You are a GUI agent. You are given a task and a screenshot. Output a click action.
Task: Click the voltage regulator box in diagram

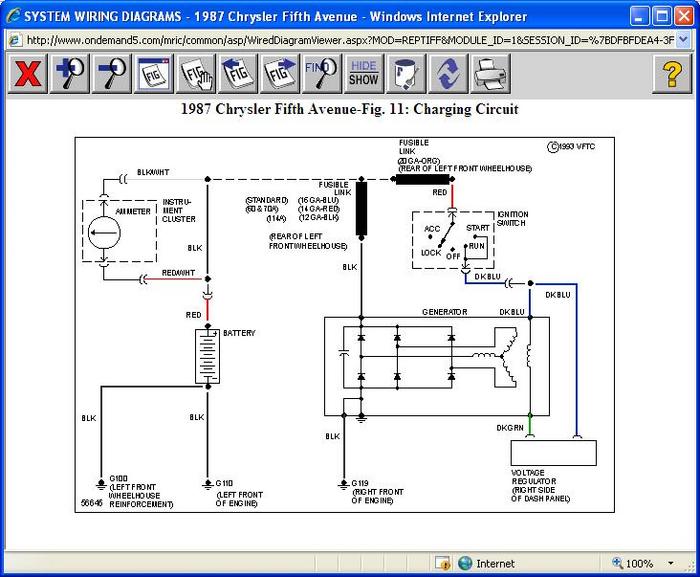[554, 453]
